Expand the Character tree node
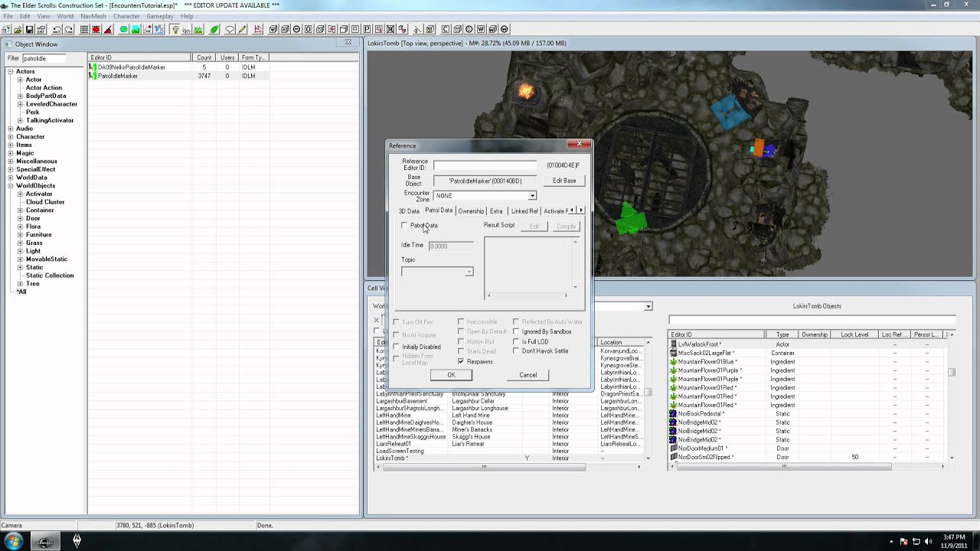Screen dimensions: 980x551 pos(11,137)
